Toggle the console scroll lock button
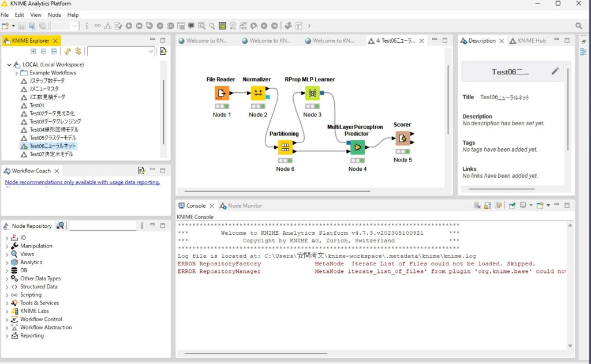This screenshot has height=364, width=591. coord(487,205)
